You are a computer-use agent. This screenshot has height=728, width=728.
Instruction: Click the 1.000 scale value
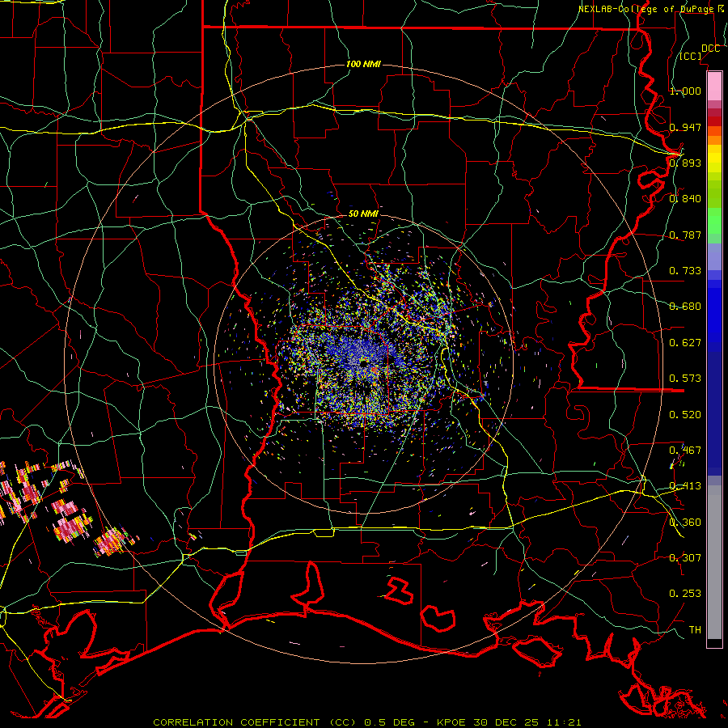[x=685, y=91]
